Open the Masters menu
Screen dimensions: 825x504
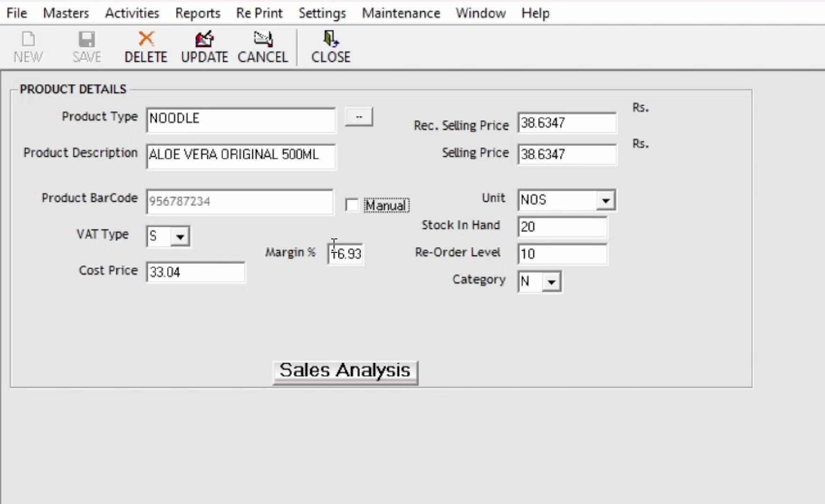66,13
